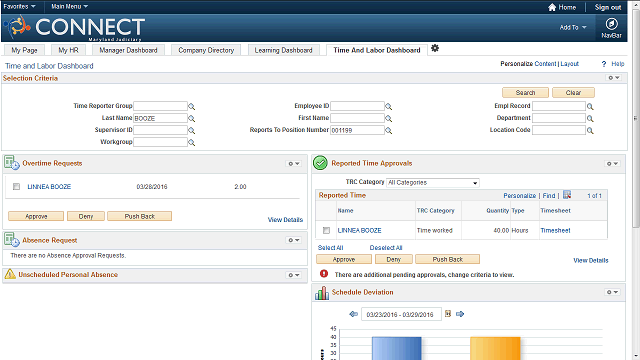The image size is (640, 360).
Task: Click the Help question mark icon
Action: (604, 64)
